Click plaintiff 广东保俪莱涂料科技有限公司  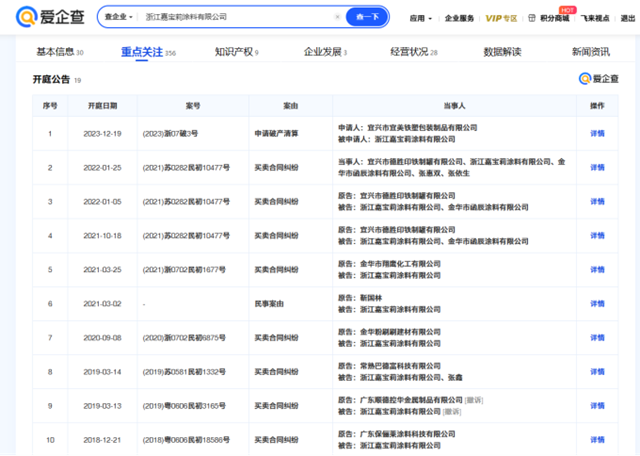[407, 434]
